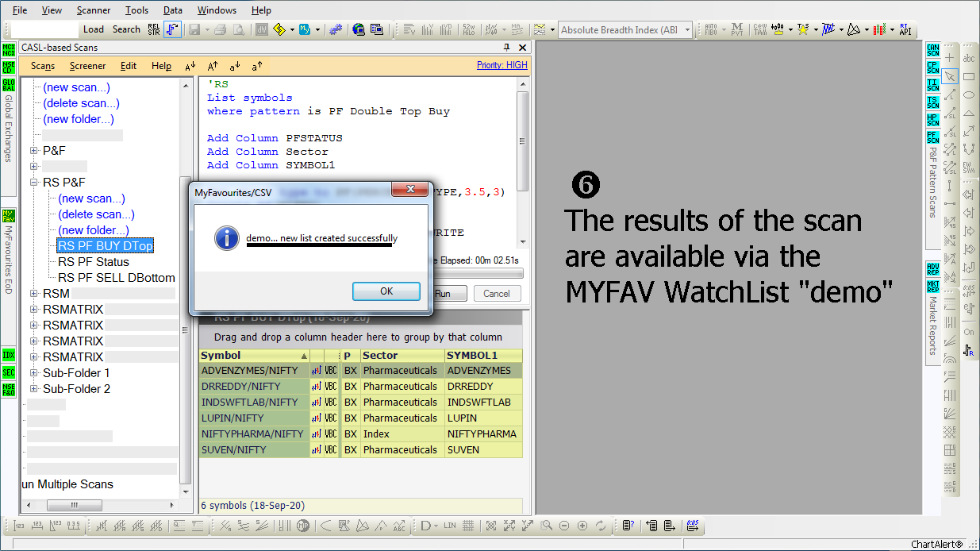980x551 pixels.
Task: Open the Scans menu in scans panel
Action: (43, 66)
